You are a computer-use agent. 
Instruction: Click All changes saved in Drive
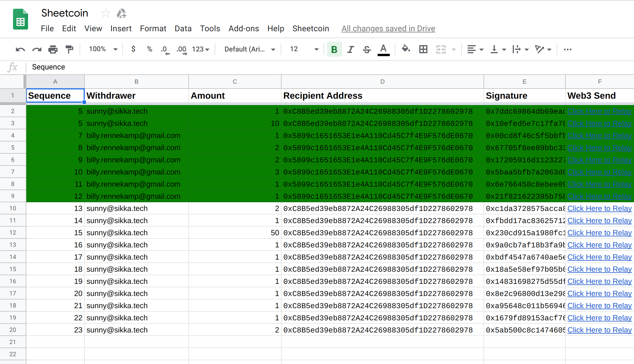[x=388, y=28]
